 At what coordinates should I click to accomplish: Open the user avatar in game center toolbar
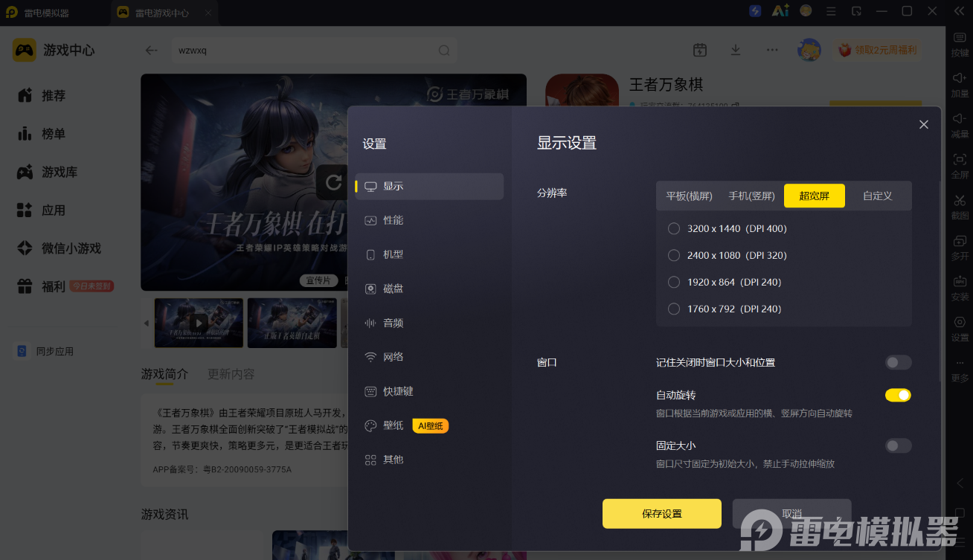coord(809,50)
